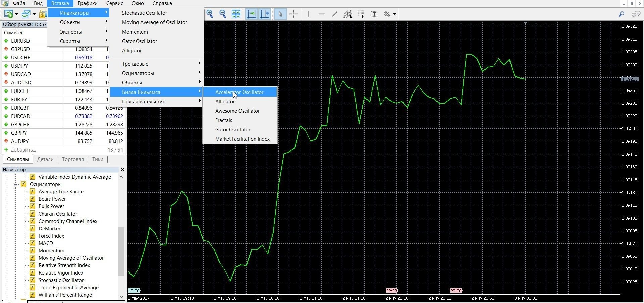Click the zoom in magnifier icon
Image resolution: width=644 pixels, height=303 pixels.
click(210, 14)
